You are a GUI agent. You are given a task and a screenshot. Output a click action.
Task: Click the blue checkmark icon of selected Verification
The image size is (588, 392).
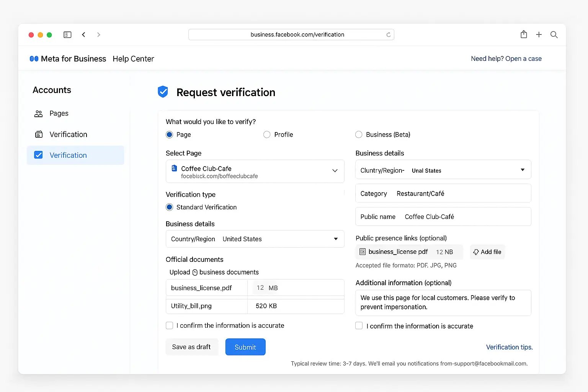point(39,155)
